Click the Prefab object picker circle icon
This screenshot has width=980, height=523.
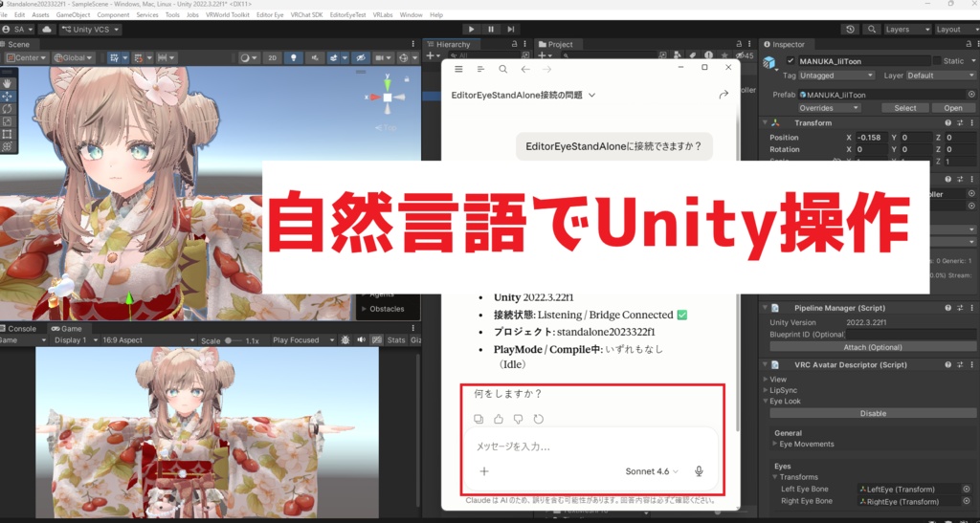pyautogui.click(x=971, y=95)
